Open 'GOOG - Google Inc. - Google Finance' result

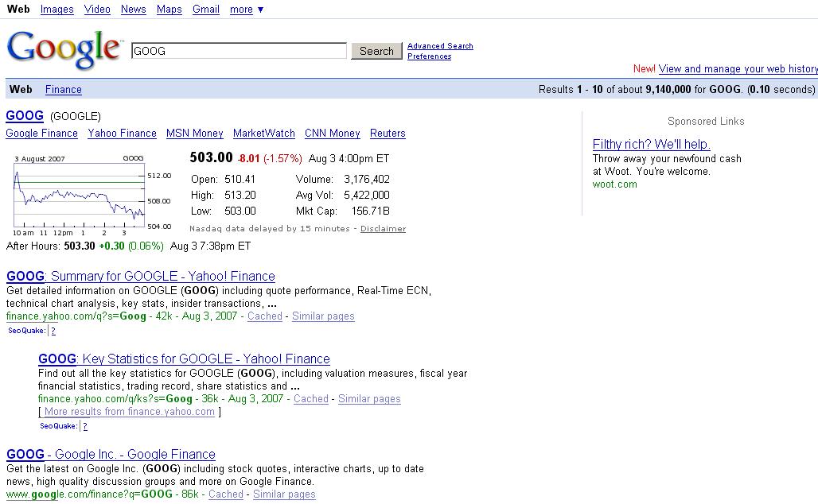tap(111, 455)
